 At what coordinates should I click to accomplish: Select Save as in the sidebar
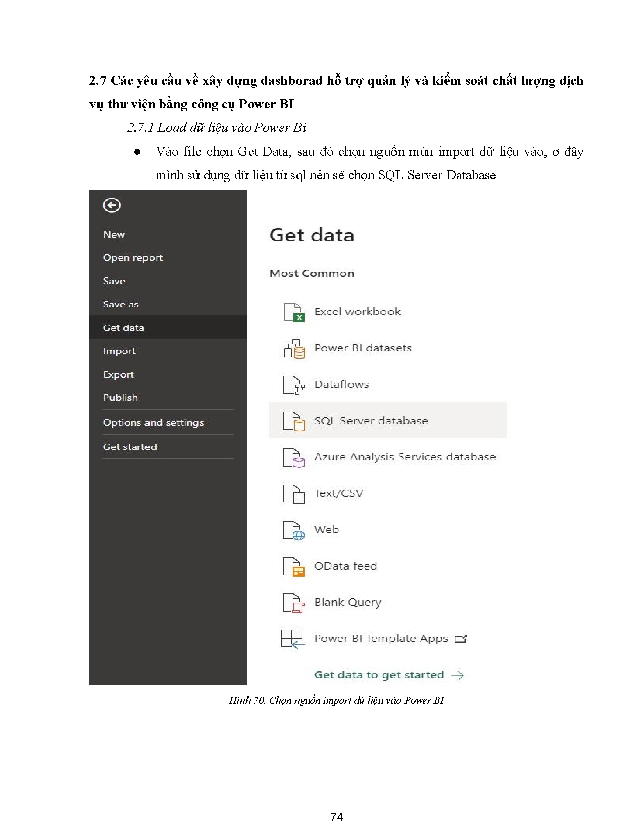tap(120, 304)
